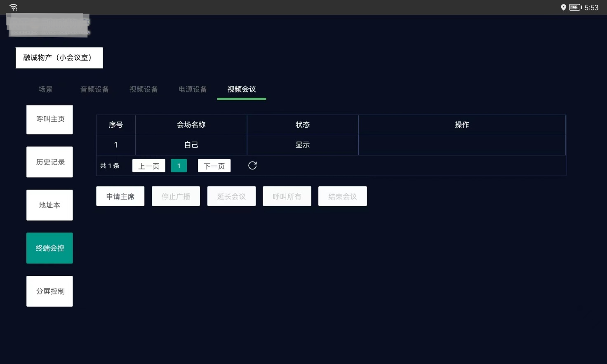Open the 融诚物产（小会议室）room selector
This screenshot has width=607, height=364.
[x=59, y=58]
